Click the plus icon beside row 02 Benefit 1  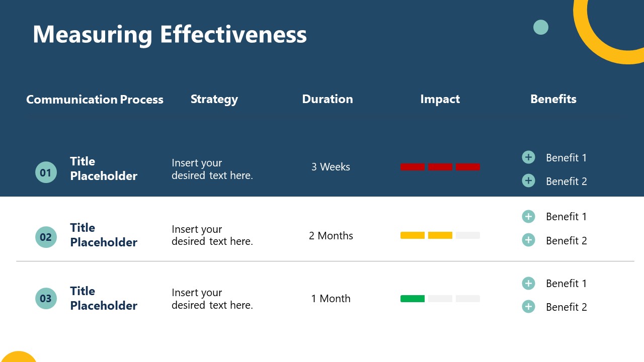point(528,216)
